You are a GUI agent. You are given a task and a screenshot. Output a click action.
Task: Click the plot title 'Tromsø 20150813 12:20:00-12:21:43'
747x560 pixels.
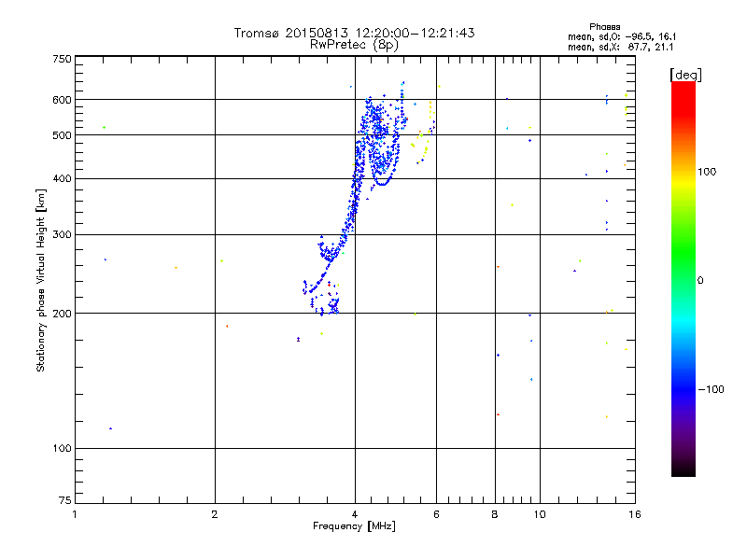(354, 33)
